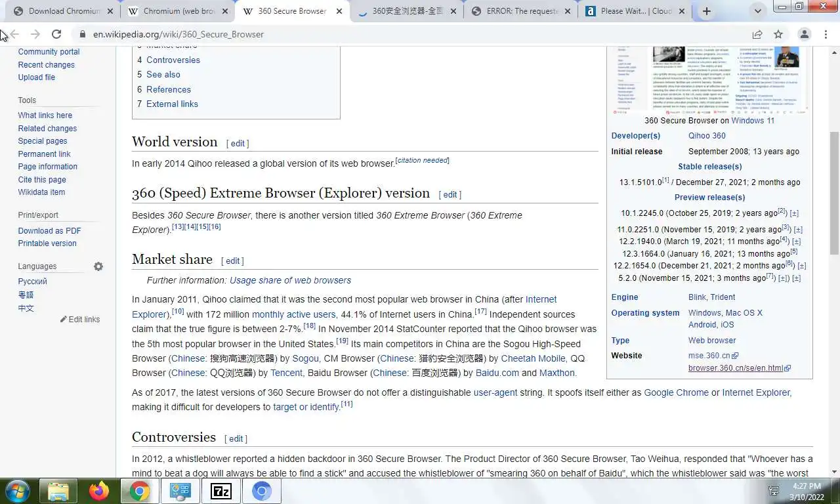This screenshot has height=504, width=840.
Task: Open the Printable version link
Action: pyautogui.click(x=47, y=243)
